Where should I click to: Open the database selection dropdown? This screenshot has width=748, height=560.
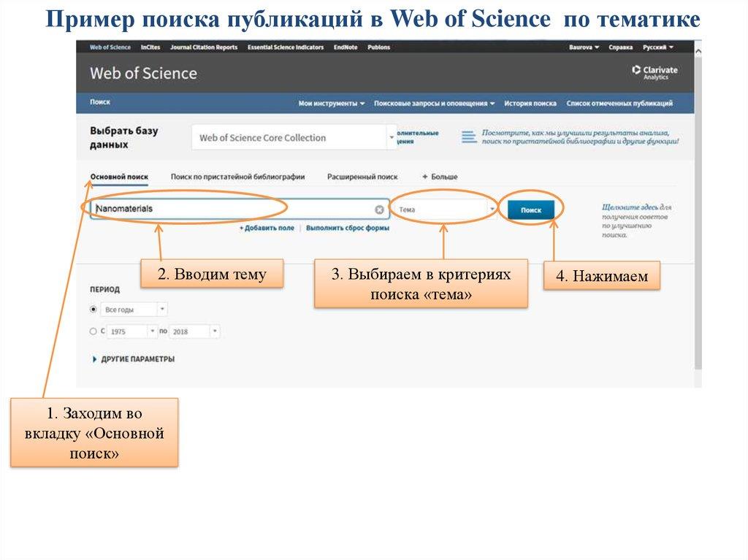[292, 137]
